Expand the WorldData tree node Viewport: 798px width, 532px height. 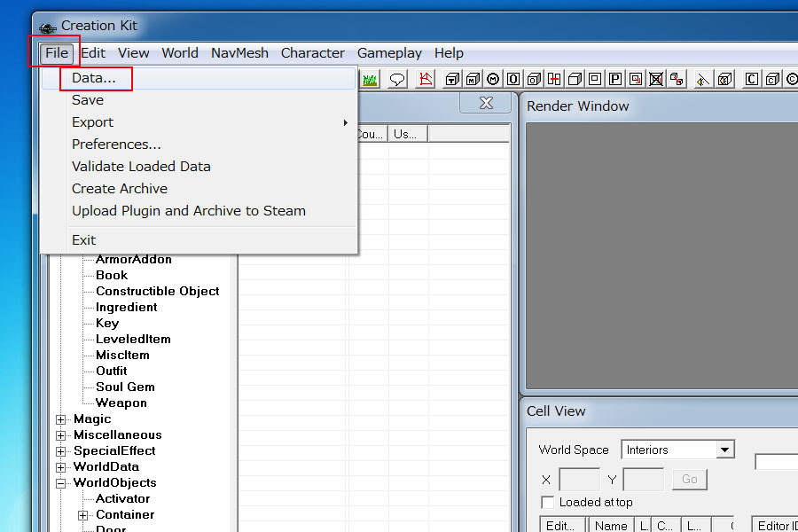60,467
